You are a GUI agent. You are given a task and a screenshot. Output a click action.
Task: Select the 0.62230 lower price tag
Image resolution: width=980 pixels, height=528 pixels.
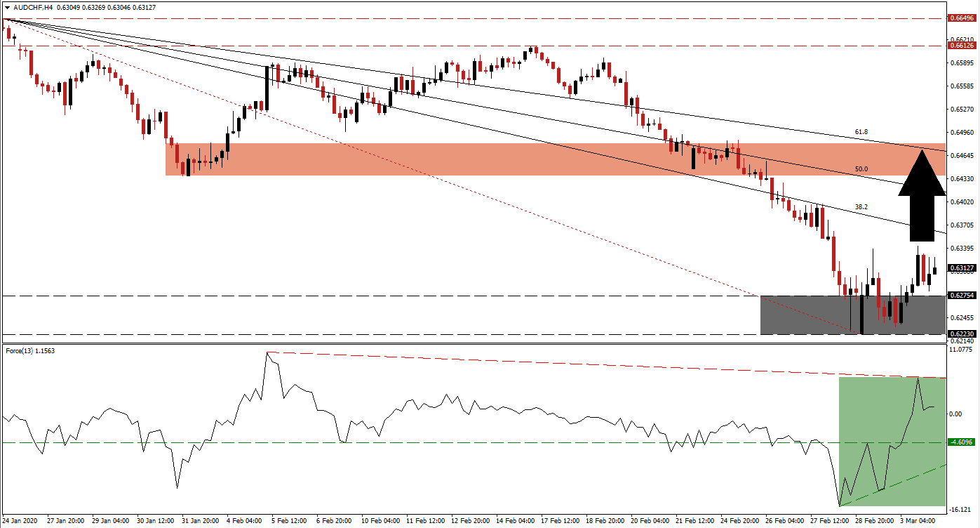pos(962,334)
